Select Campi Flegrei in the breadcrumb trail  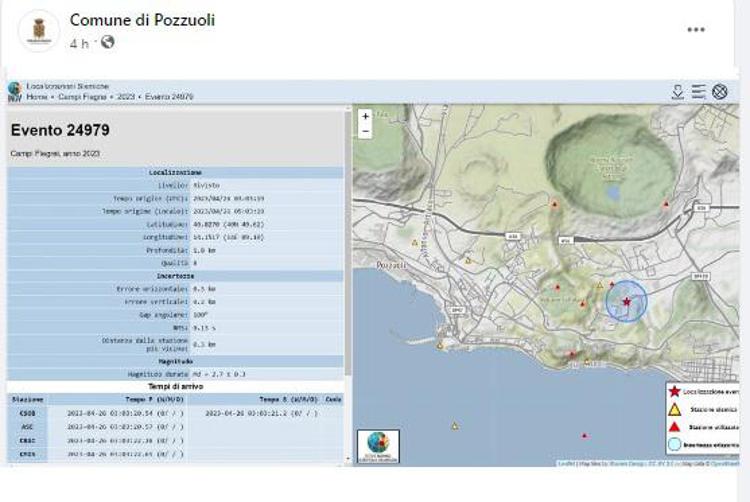pos(83,97)
